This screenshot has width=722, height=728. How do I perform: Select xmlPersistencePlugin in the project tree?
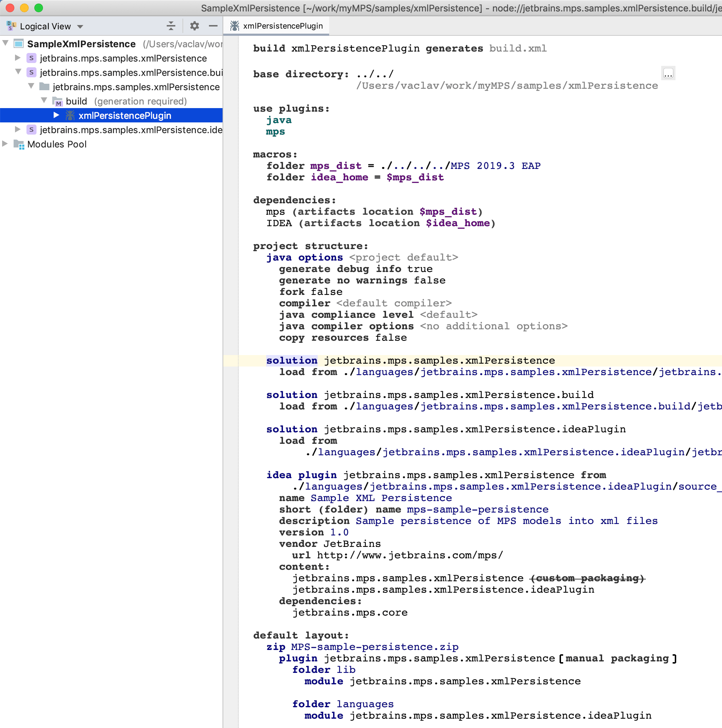125,116
